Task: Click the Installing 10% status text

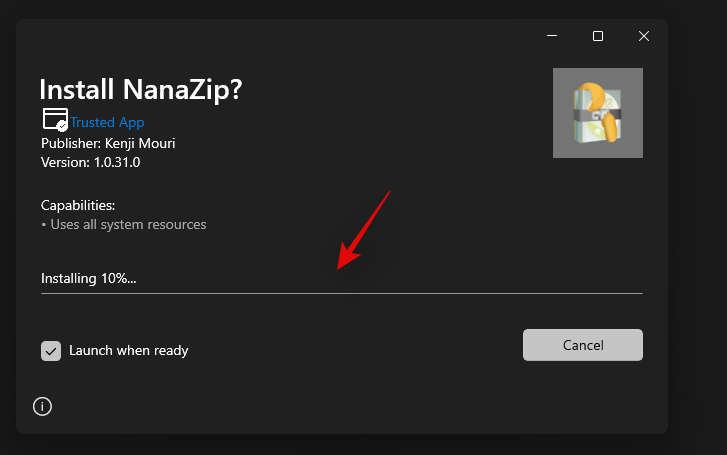Action: click(x=88, y=278)
